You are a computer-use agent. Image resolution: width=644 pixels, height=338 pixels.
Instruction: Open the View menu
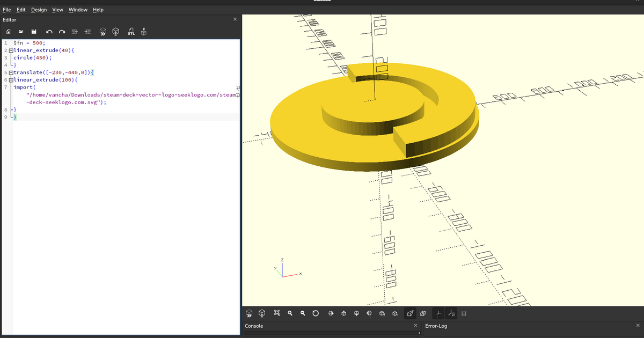(x=57, y=10)
